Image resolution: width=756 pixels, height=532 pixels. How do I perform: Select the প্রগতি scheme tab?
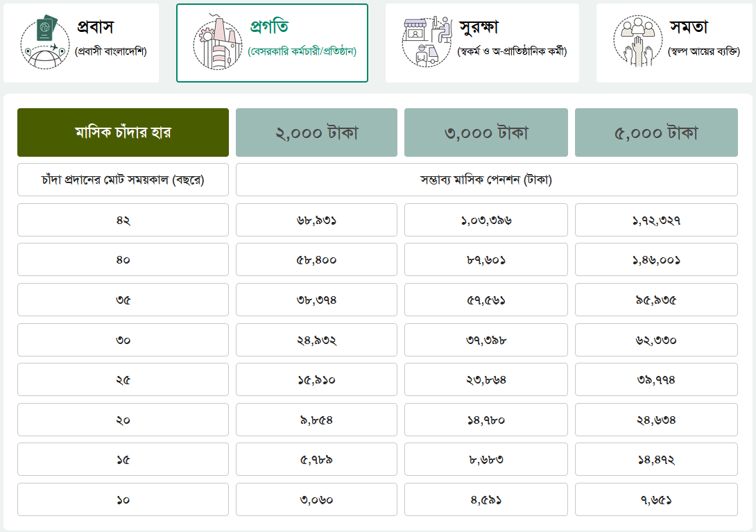[272, 43]
